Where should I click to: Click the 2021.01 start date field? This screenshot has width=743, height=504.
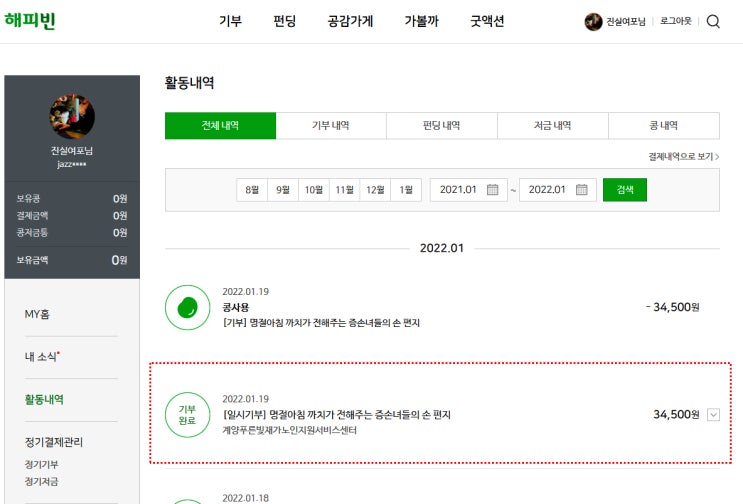469,189
